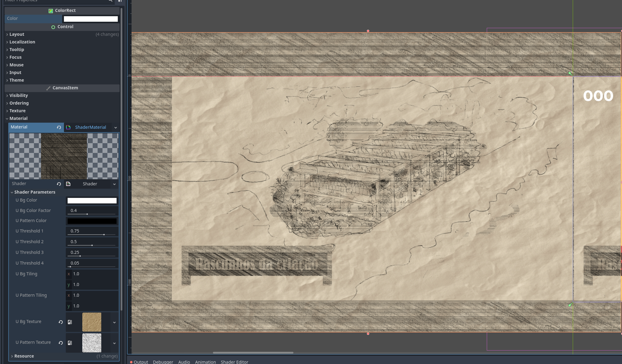Screen dimensions: 622x364
Task: Click the U Bg Tiling x field
Action: (95, 274)
